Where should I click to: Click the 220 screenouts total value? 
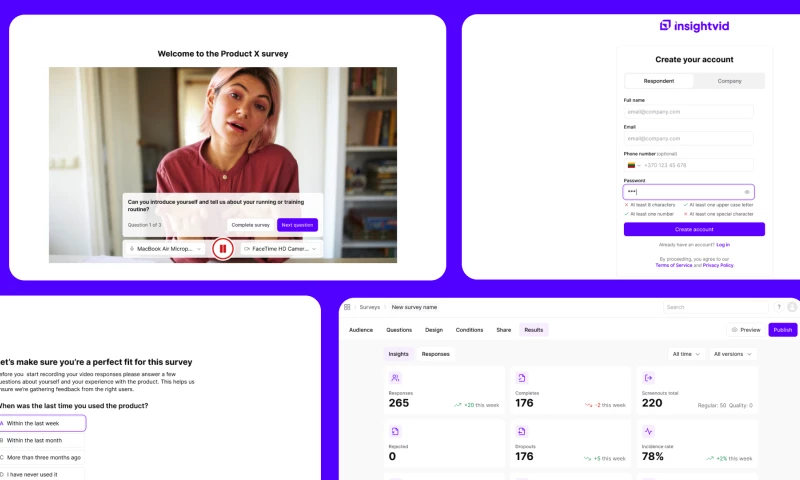[652, 403]
